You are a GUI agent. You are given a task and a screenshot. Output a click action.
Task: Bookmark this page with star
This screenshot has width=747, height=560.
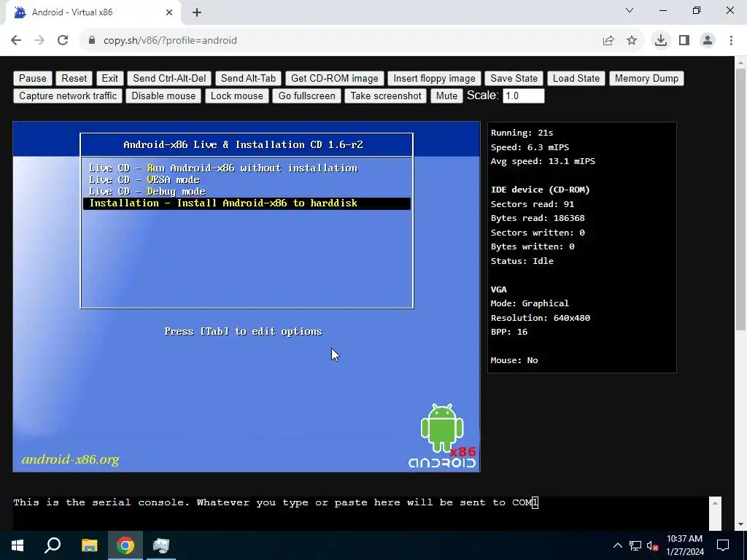click(632, 41)
